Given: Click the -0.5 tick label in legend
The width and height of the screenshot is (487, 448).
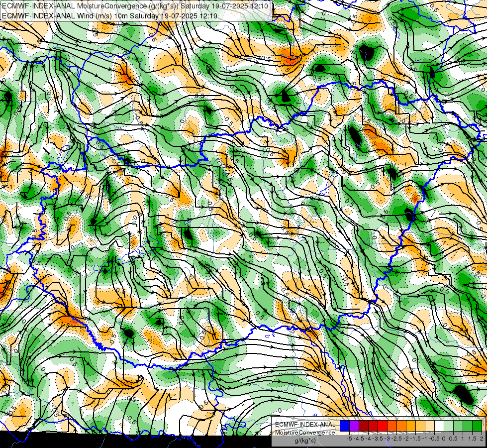Looking at the screenshot, I should (434, 439).
